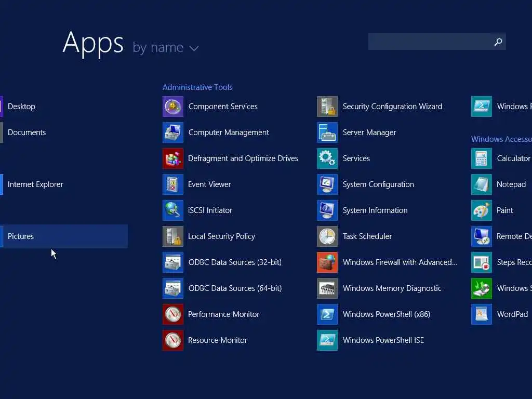This screenshot has width=532, height=399.
Task: Open the Windows PowerShell ISE icon
Action: coord(327,340)
